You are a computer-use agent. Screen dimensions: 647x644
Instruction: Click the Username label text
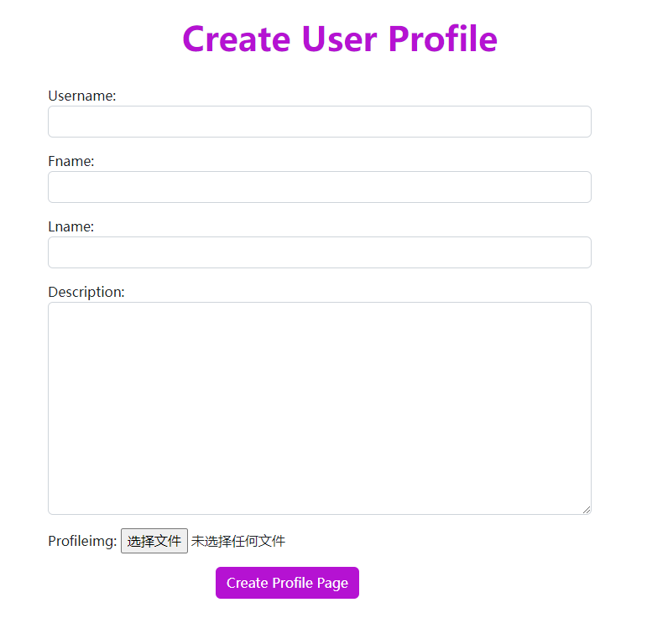81,96
